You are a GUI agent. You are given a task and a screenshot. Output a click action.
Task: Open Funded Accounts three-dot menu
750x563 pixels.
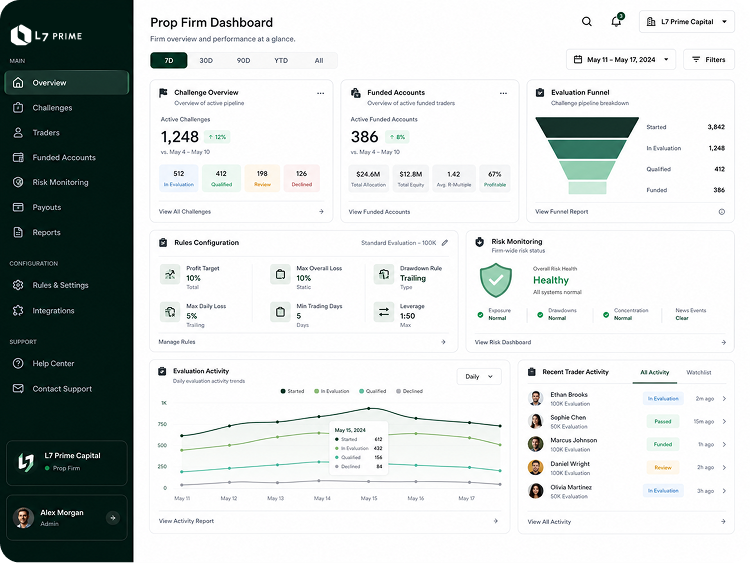[x=503, y=93]
